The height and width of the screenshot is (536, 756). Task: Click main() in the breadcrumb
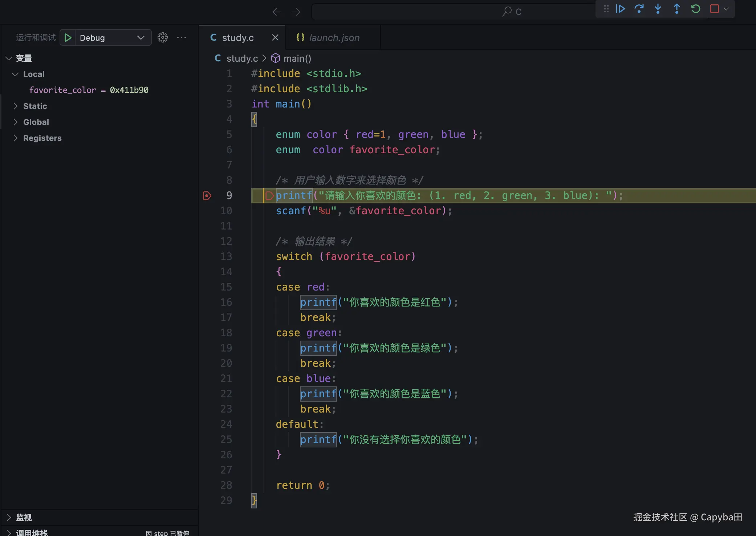[297, 58]
